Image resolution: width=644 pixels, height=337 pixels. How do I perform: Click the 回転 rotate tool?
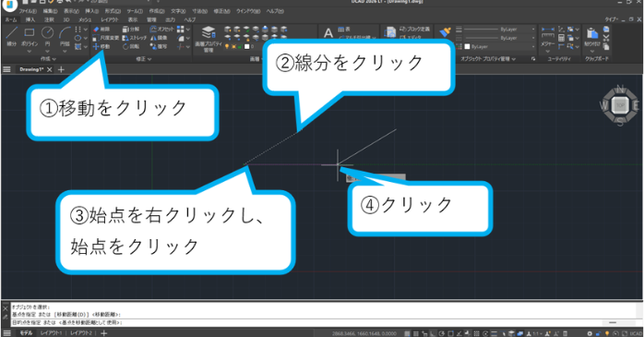coord(131,46)
